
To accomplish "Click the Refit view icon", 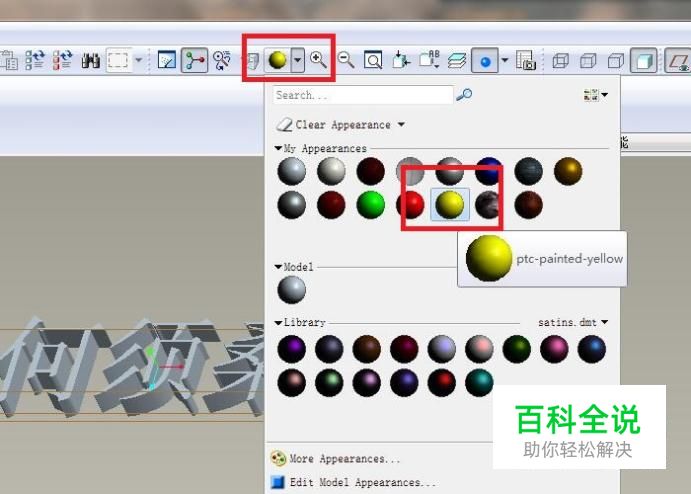I will [x=373, y=60].
